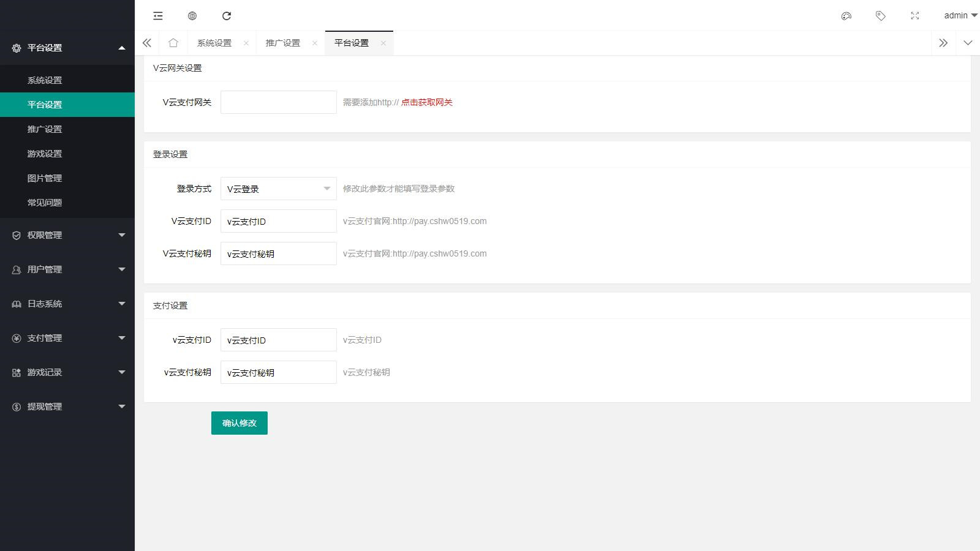Focus V云支付秘钥 field in 登录设置

[279, 253]
